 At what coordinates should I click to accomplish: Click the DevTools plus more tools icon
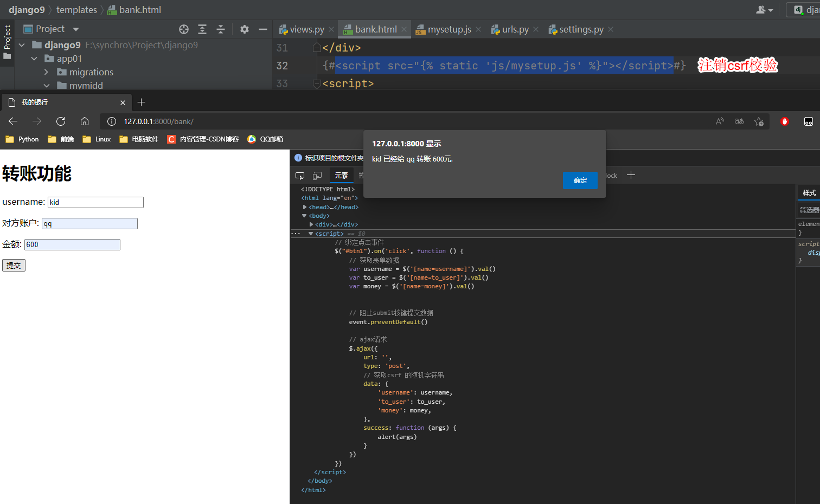point(631,175)
